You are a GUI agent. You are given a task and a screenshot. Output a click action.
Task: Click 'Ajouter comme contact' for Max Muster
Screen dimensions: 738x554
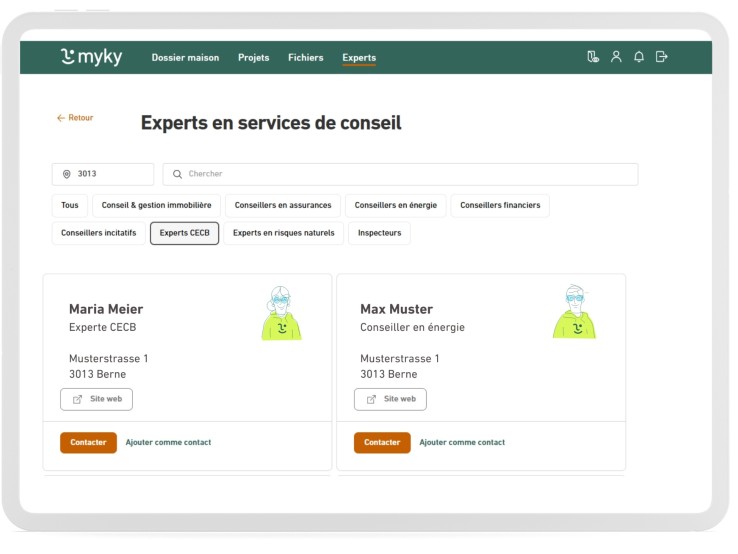pyautogui.click(x=462, y=443)
